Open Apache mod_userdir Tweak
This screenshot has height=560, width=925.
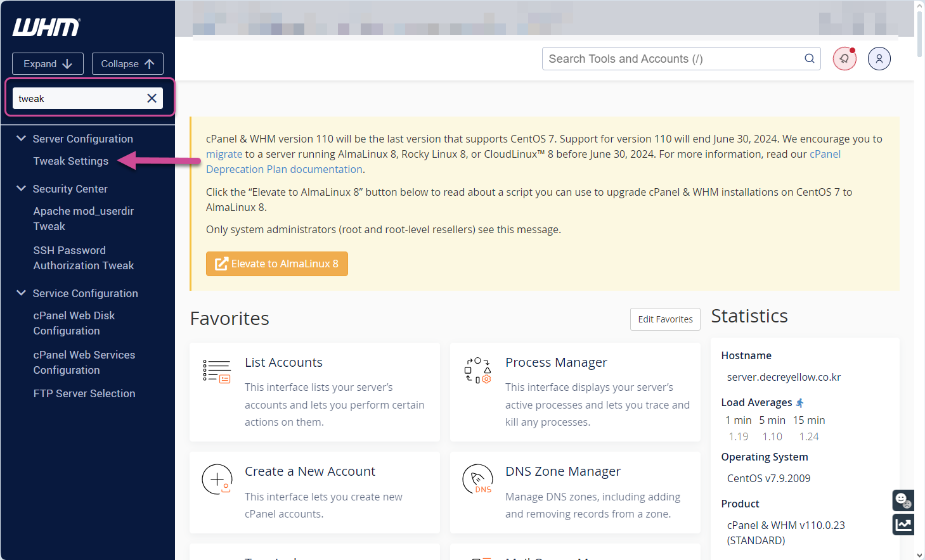[x=84, y=219]
